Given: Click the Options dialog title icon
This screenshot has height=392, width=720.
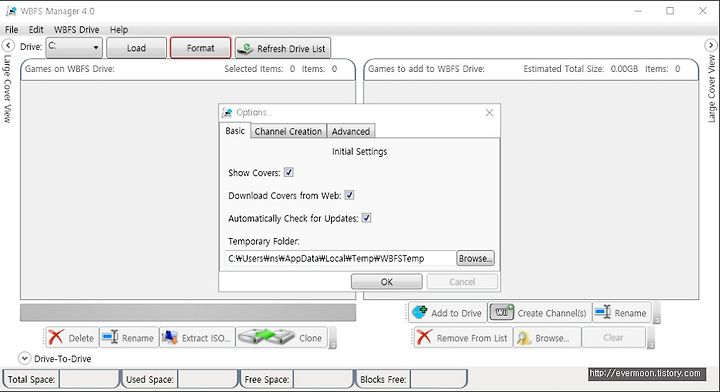Looking at the screenshot, I should (x=227, y=112).
